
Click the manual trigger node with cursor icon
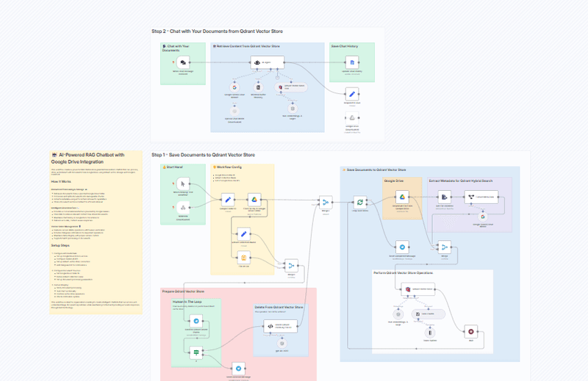click(x=182, y=183)
